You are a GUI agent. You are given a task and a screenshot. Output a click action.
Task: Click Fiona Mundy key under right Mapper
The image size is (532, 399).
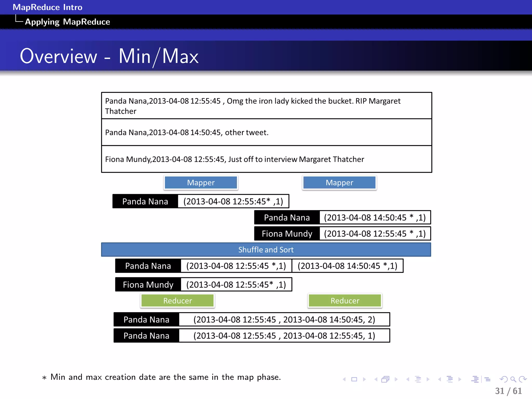287,234
